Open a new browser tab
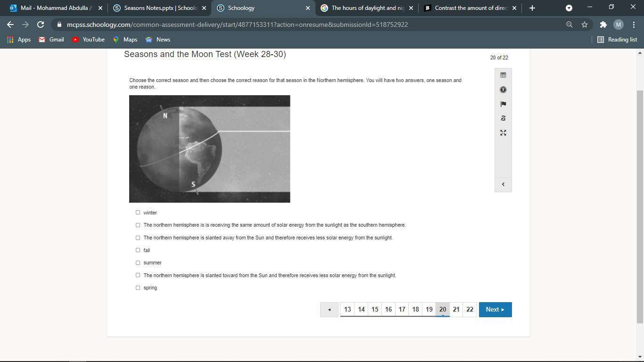Viewport: 644px width, 362px height. (532, 8)
